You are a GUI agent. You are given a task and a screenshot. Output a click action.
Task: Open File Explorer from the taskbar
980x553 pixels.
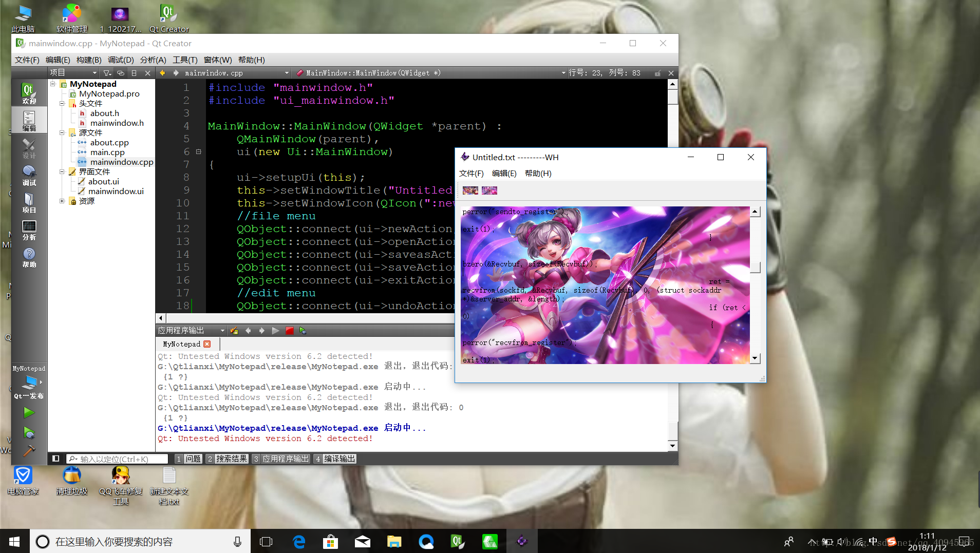pyautogui.click(x=394, y=541)
